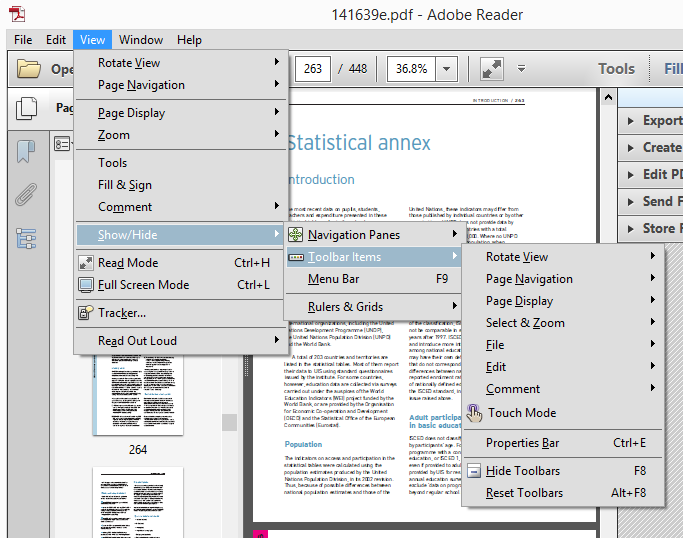
Task: Expand Page Navigation in View menu
Action: coord(181,85)
